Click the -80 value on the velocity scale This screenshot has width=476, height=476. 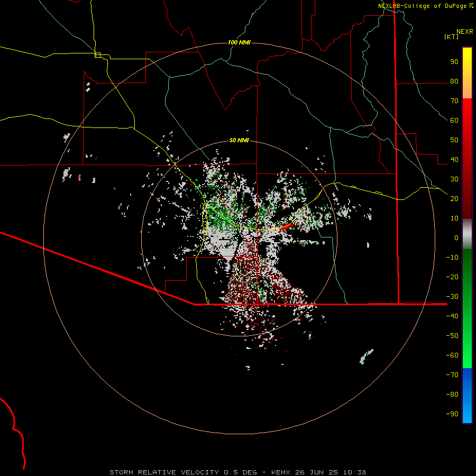[x=452, y=395]
